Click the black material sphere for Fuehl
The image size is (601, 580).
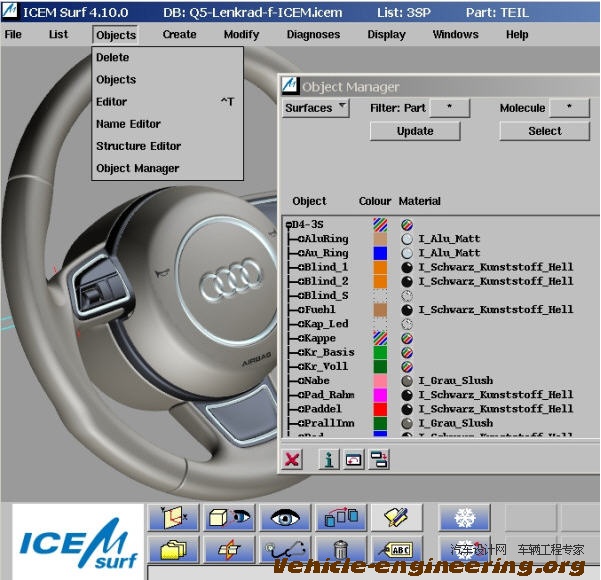click(x=407, y=310)
